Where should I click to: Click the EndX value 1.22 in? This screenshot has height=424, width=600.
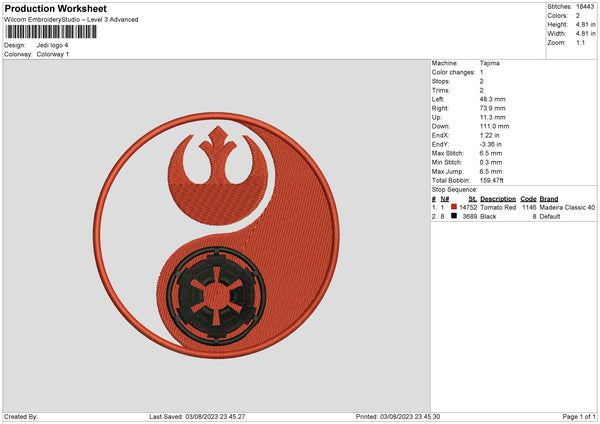(x=489, y=135)
